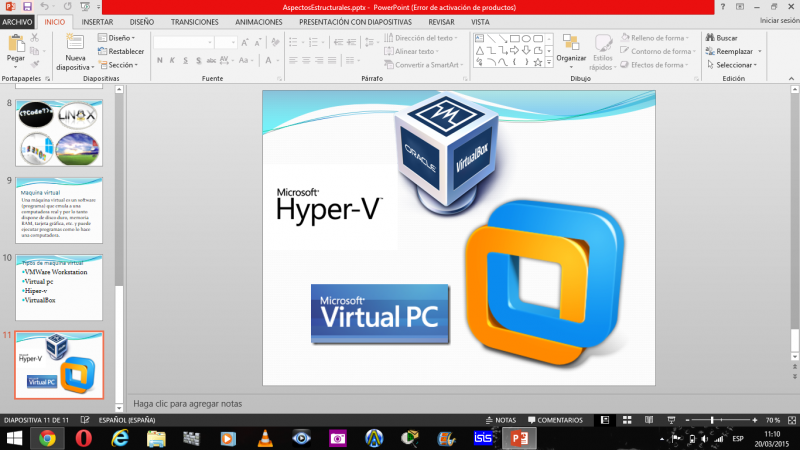Screen dimensions: 800x450
Task: Switch to slide sorter view icon
Action: pos(627,420)
